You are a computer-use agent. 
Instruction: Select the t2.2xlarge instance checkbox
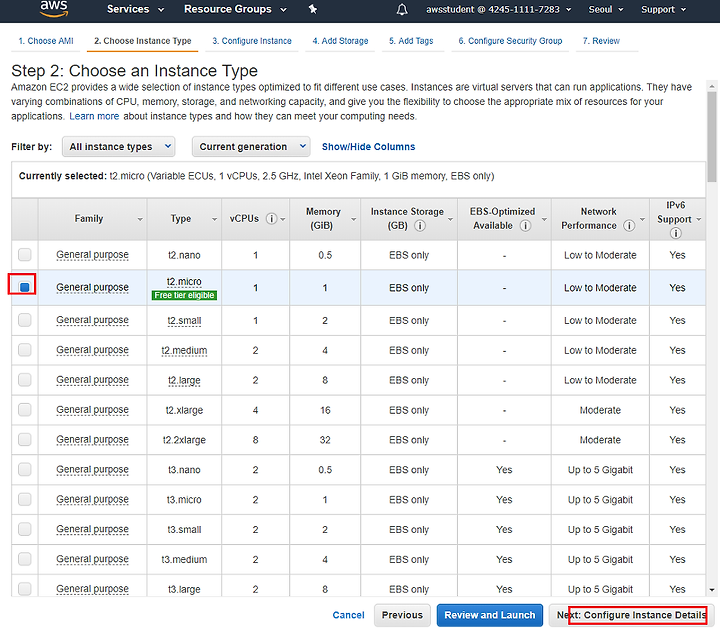25,440
